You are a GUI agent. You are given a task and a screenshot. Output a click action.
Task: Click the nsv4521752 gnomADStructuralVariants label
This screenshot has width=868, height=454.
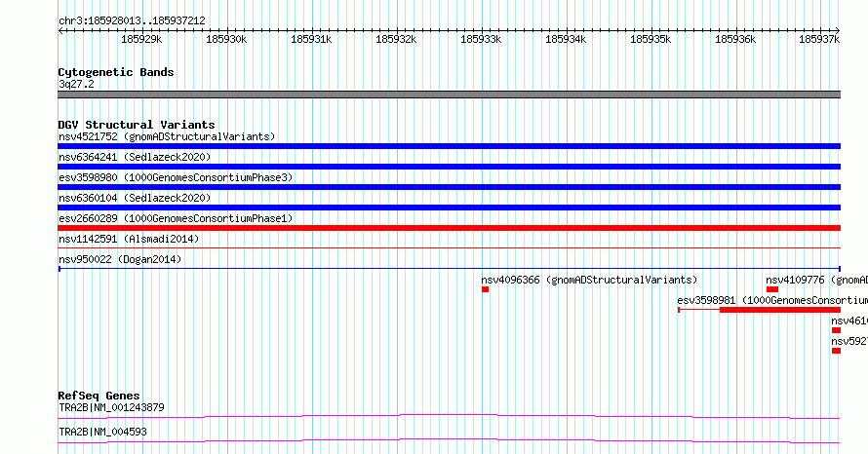pos(167,136)
